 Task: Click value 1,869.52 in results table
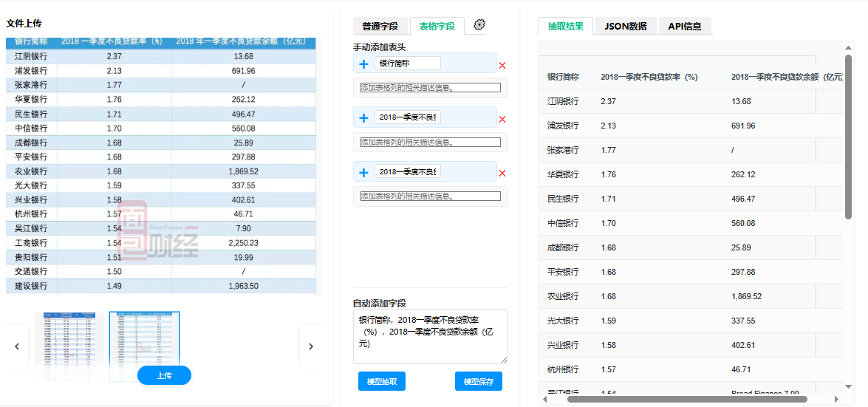click(x=746, y=296)
